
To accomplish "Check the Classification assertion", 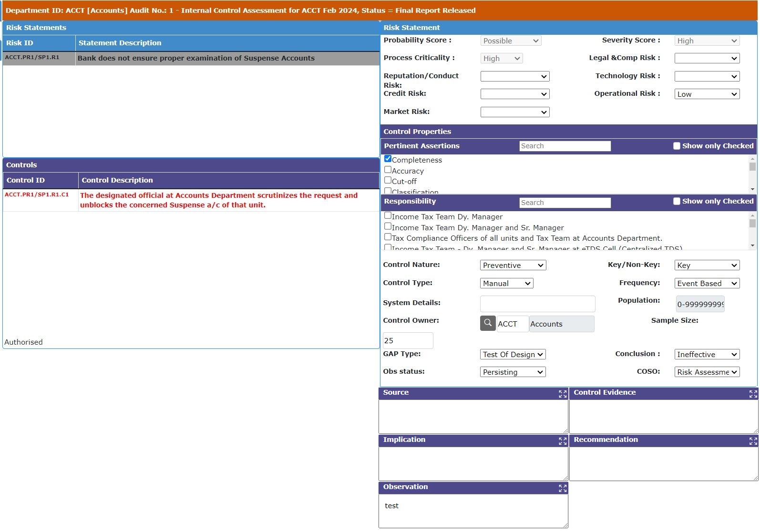I will tap(388, 191).
